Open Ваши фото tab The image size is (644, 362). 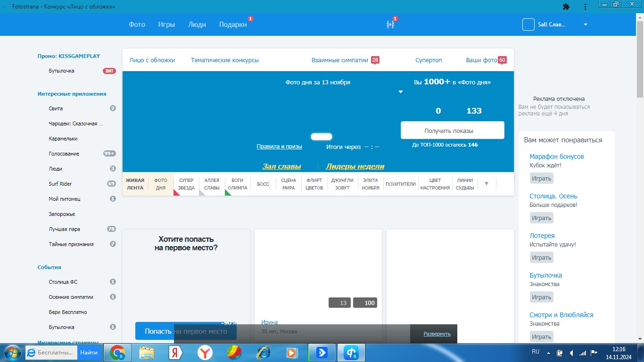pos(482,60)
